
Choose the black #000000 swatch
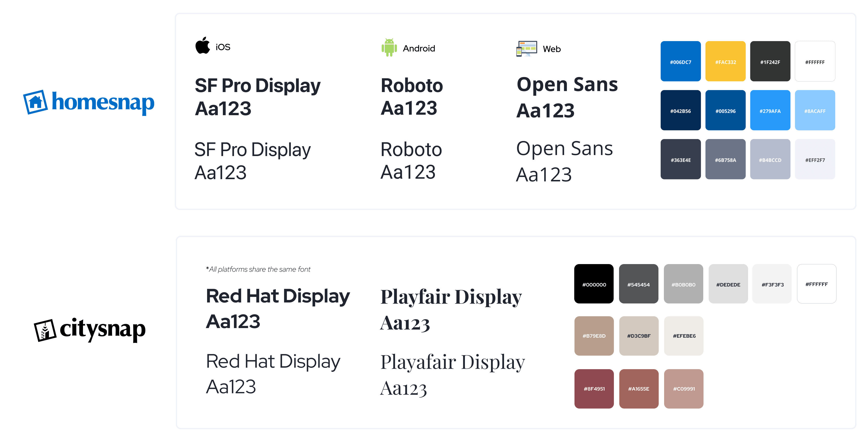[594, 284]
